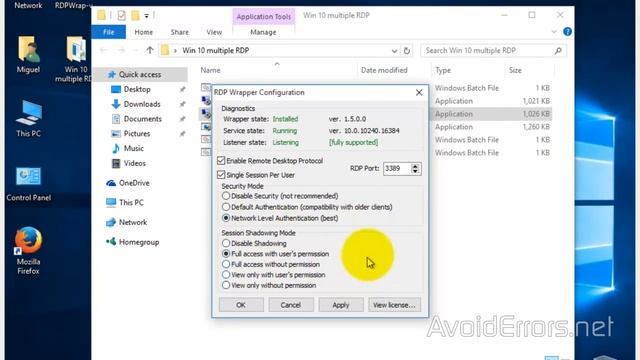This screenshot has height=360, width=640.
Task: Open Explorer help question mark icon
Action: 567,31
